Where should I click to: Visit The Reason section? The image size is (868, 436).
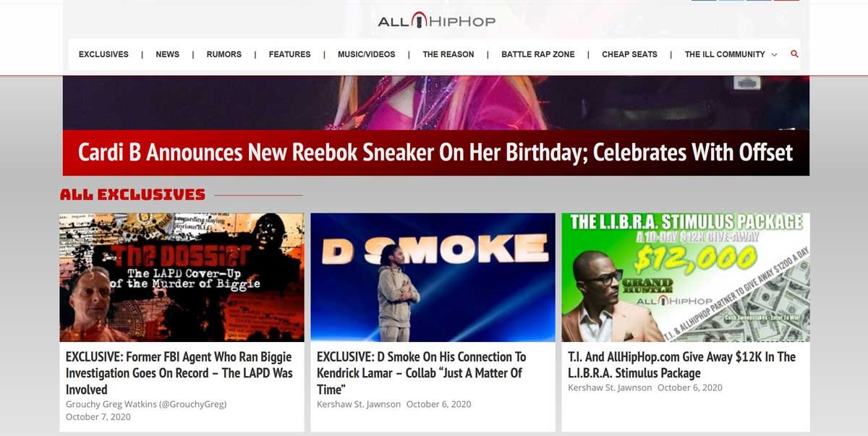(448, 54)
